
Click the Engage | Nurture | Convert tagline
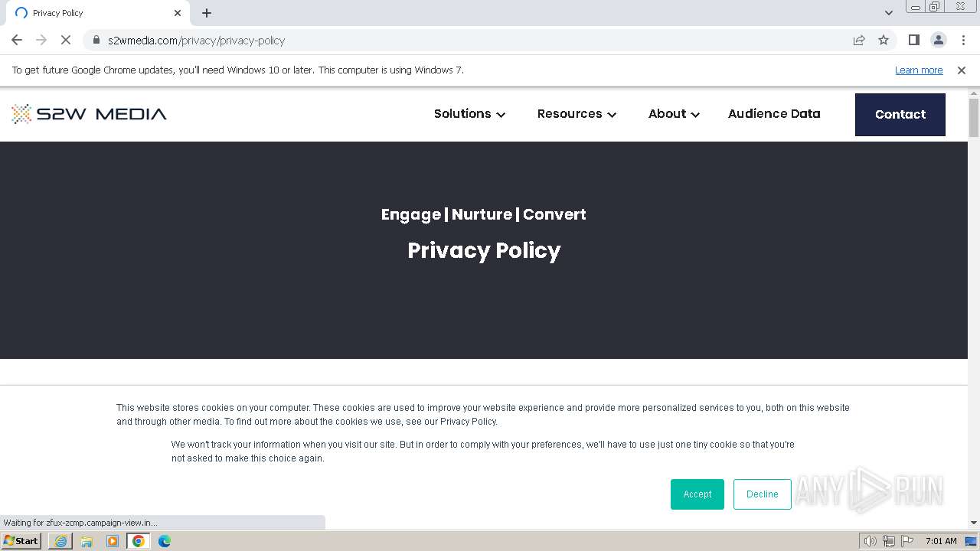[x=484, y=214]
